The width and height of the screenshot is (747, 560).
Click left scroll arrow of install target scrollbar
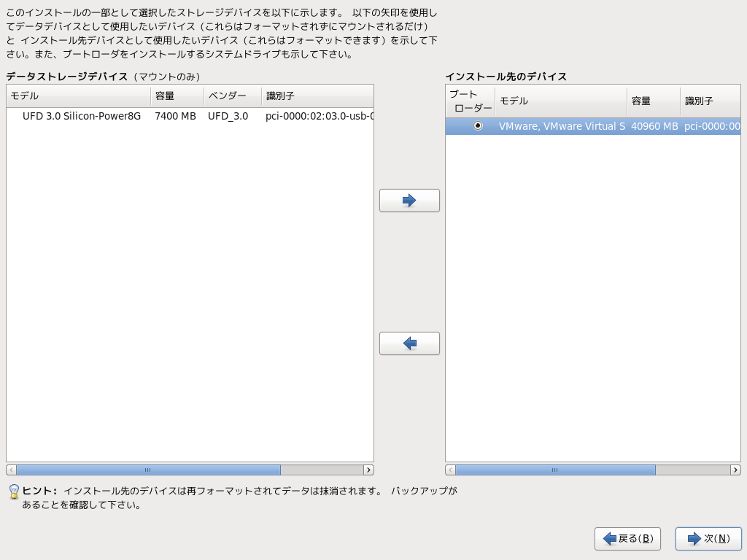pyautogui.click(x=450, y=470)
